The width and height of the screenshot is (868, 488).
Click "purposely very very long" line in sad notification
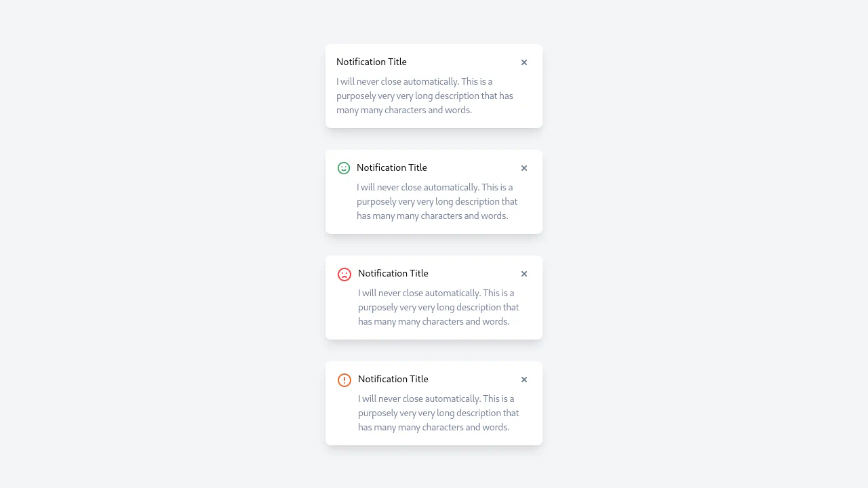[x=439, y=307]
